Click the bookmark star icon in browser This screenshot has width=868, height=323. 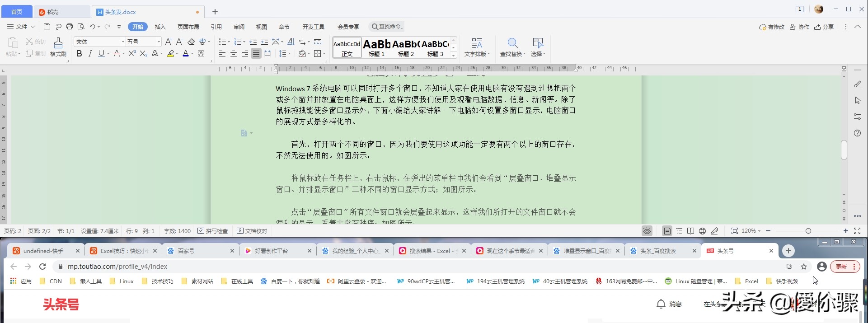click(804, 267)
